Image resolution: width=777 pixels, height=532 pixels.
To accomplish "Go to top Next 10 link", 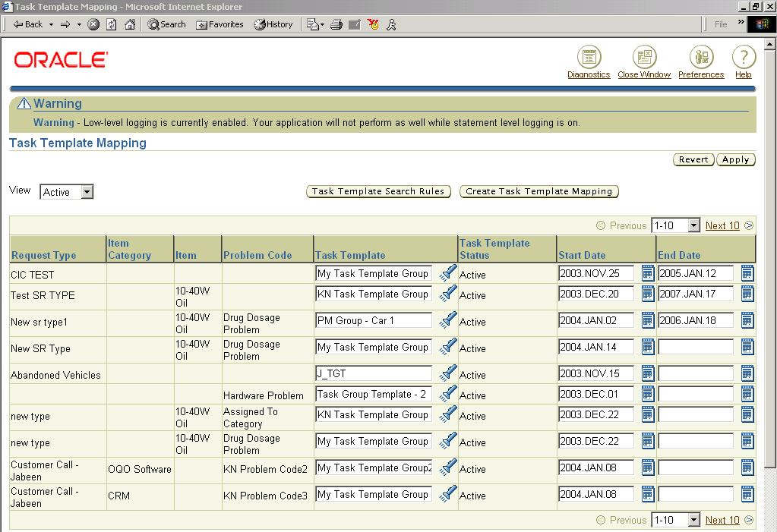I will (722, 225).
